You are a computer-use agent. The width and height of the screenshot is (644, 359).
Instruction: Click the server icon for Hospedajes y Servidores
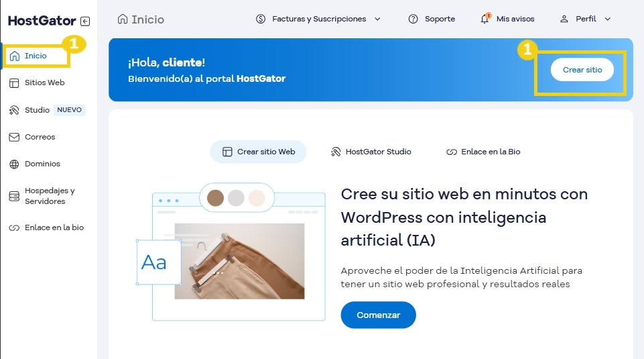[x=14, y=196]
